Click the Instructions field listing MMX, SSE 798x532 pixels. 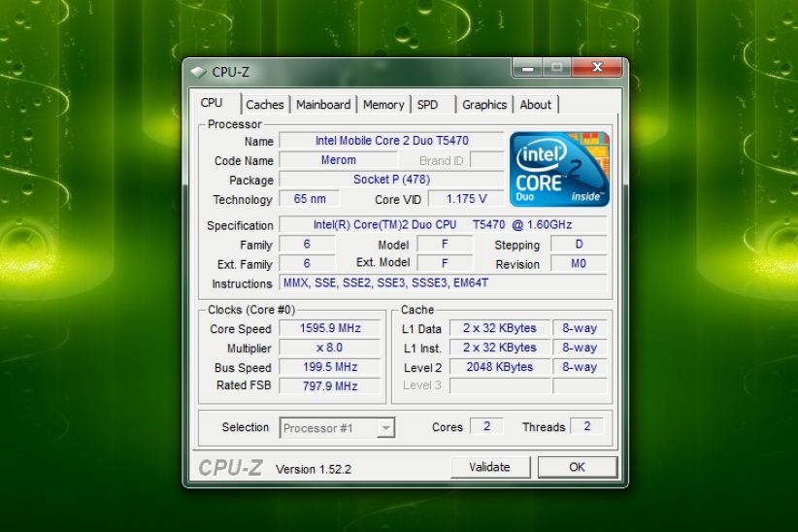(x=443, y=283)
